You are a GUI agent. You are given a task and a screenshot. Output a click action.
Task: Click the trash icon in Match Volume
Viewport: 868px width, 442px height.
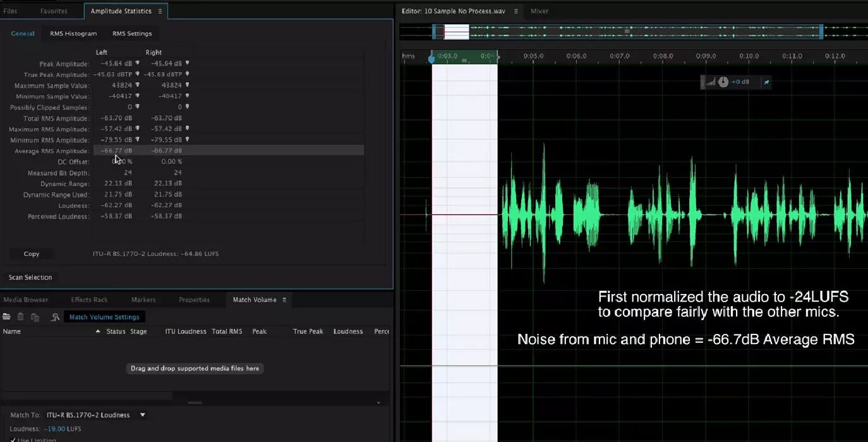point(21,317)
